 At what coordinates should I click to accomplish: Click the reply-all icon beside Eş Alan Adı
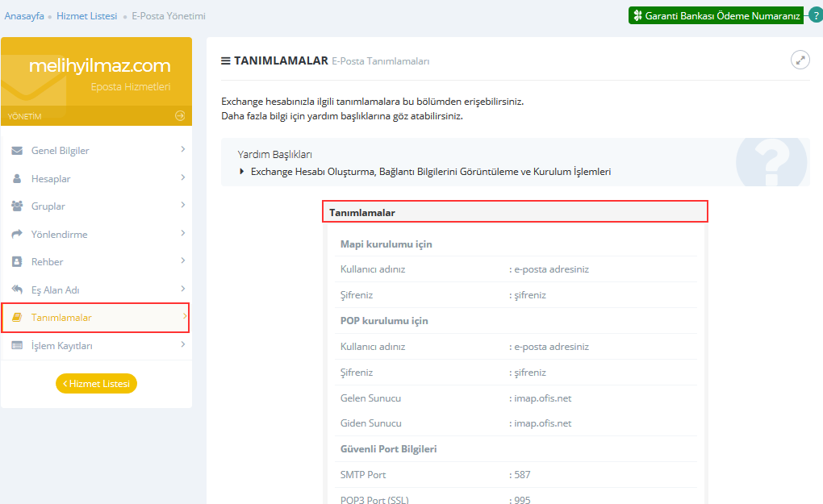[17, 289]
